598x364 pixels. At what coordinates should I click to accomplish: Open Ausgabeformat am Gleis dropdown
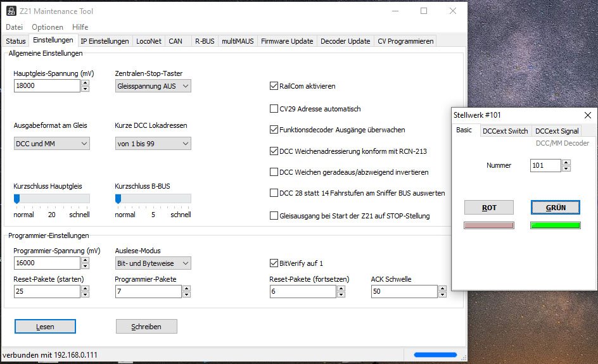coord(52,144)
